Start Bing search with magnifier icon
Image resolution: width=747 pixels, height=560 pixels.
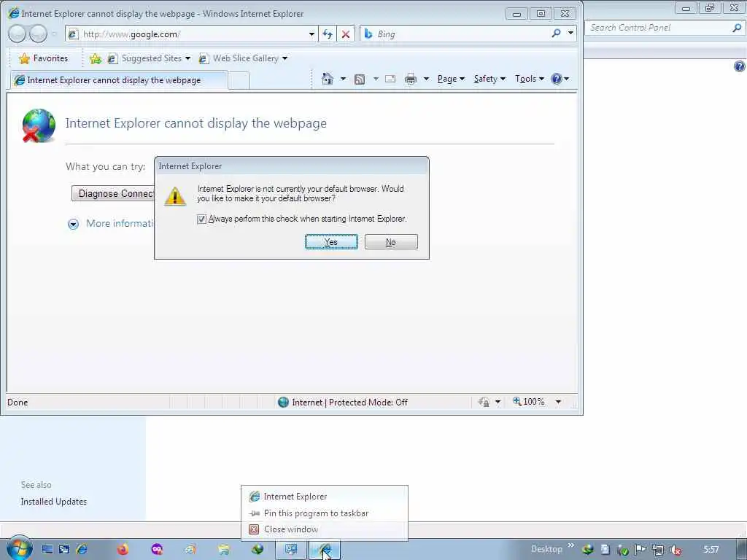tap(556, 34)
